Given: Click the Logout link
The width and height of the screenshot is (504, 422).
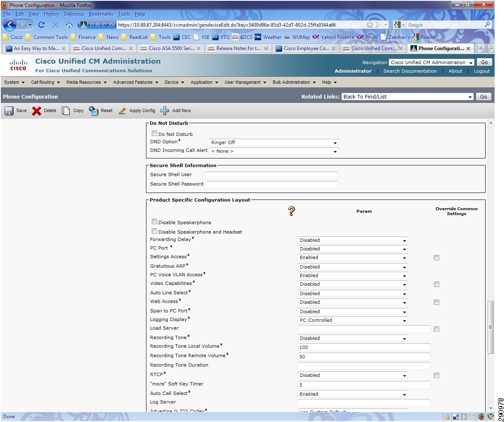Looking at the screenshot, I should coord(482,71).
